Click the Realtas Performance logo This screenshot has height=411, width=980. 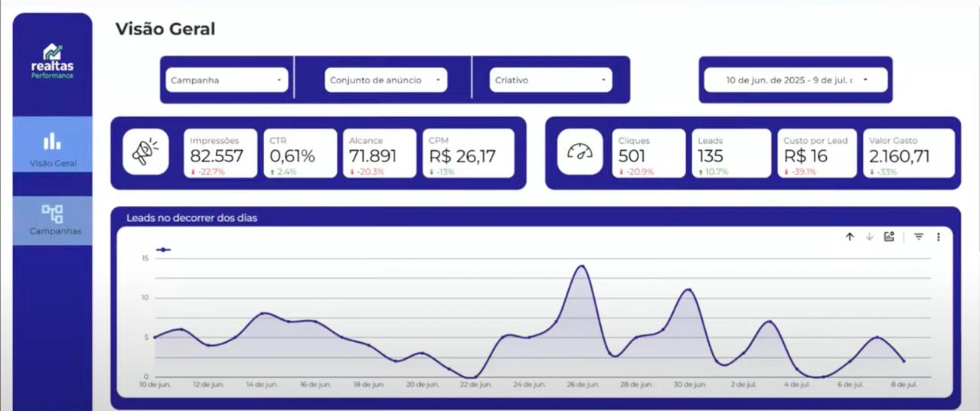click(52, 61)
